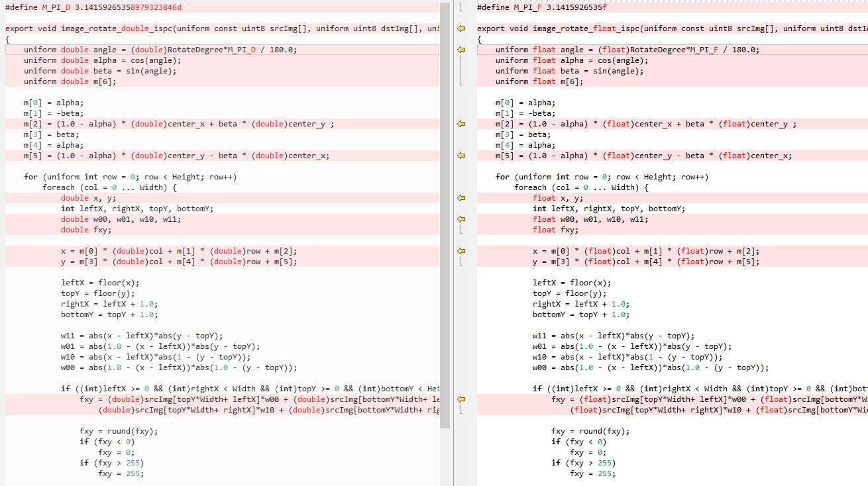This screenshot has height=486, width=868.
Task: Click 'uniform float m[6];' line
Action: tap(539, 81)
